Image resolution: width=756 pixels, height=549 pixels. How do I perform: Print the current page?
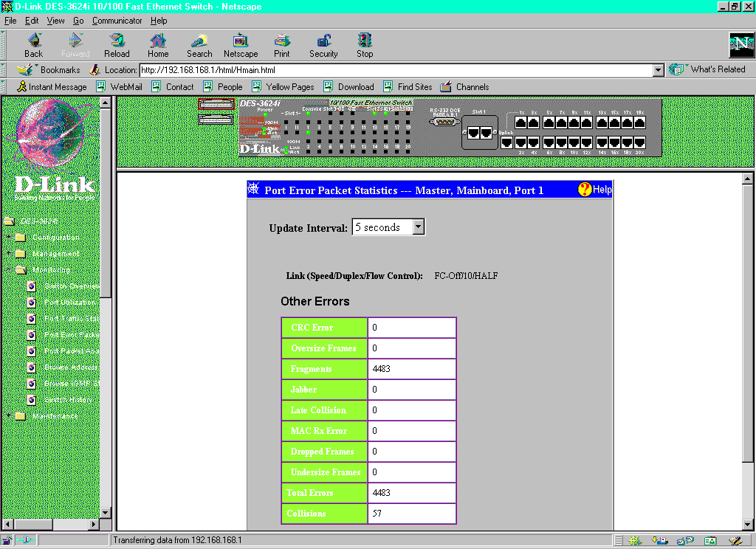[281, 45]
